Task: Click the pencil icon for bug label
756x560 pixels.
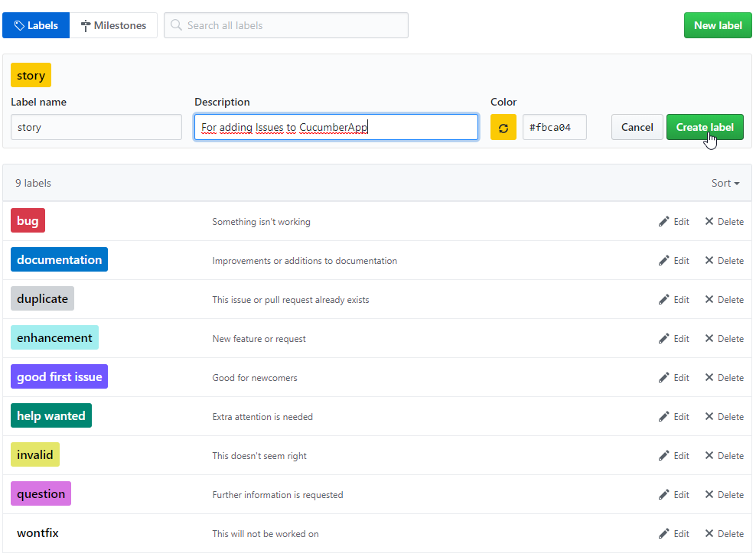Action: point(663,222)
